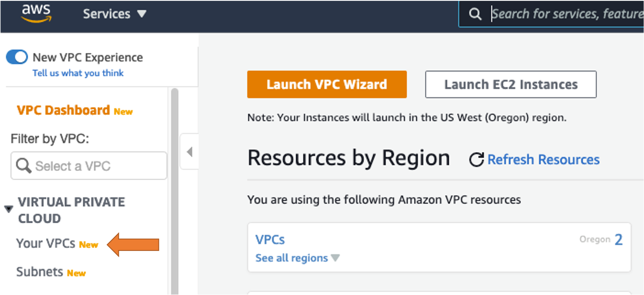Click the magnifier icon in the VPC filter

pos(23,166)
